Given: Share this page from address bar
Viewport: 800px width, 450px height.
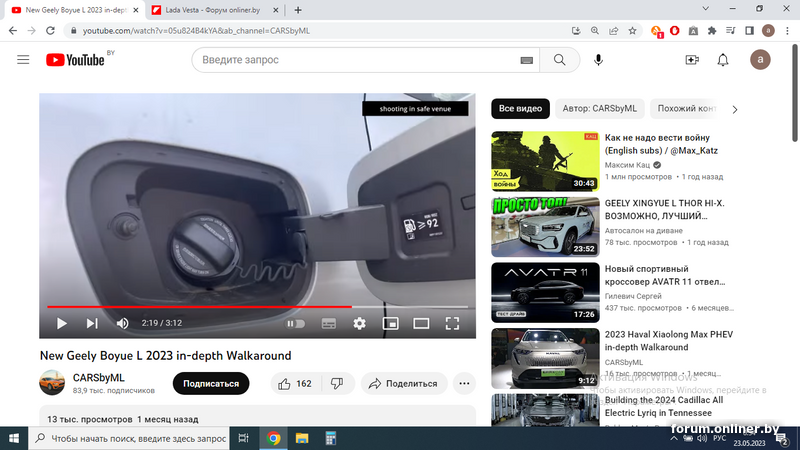Looking at the screenshot, I should (614, 31).
